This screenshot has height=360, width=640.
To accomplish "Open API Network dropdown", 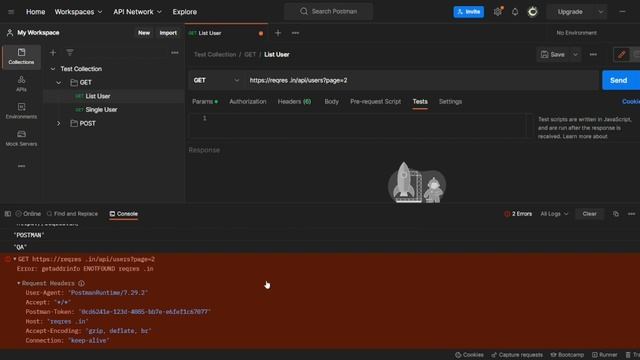I will pyautogui.click(x=138, y=12).
